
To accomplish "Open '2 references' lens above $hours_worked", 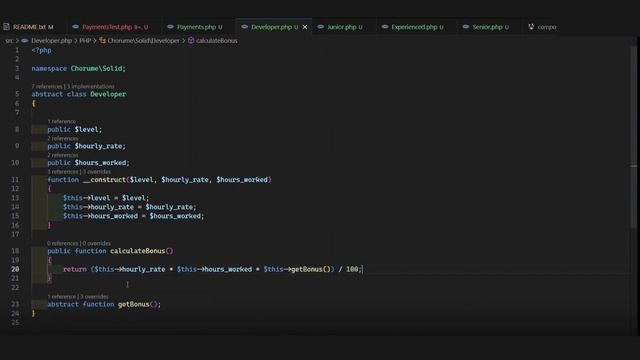I will [62, 155].
